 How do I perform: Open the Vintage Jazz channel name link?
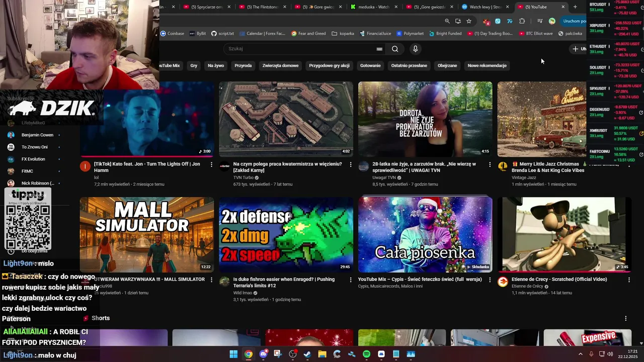coord(524,177)
